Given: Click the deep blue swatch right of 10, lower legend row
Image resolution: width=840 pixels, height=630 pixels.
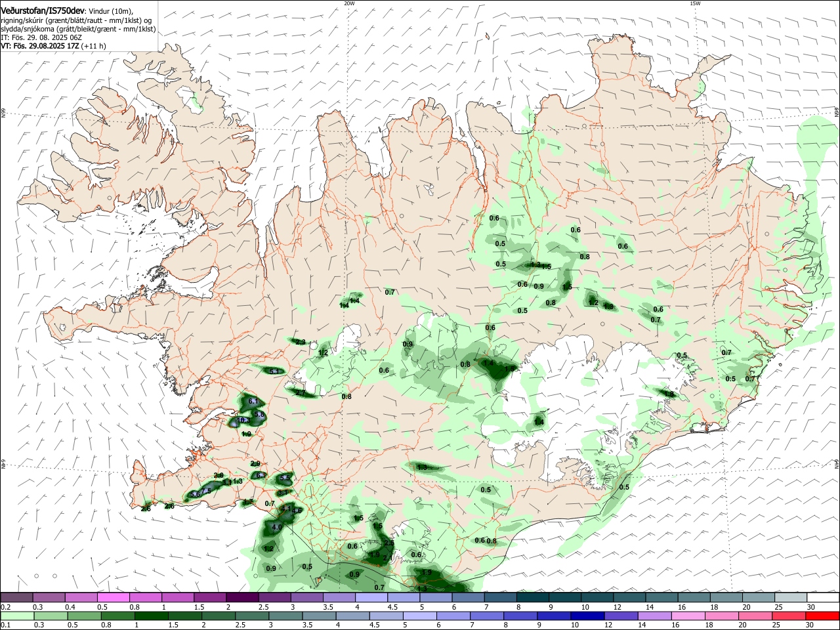Looking at the screenshot, I should [587, 616].
